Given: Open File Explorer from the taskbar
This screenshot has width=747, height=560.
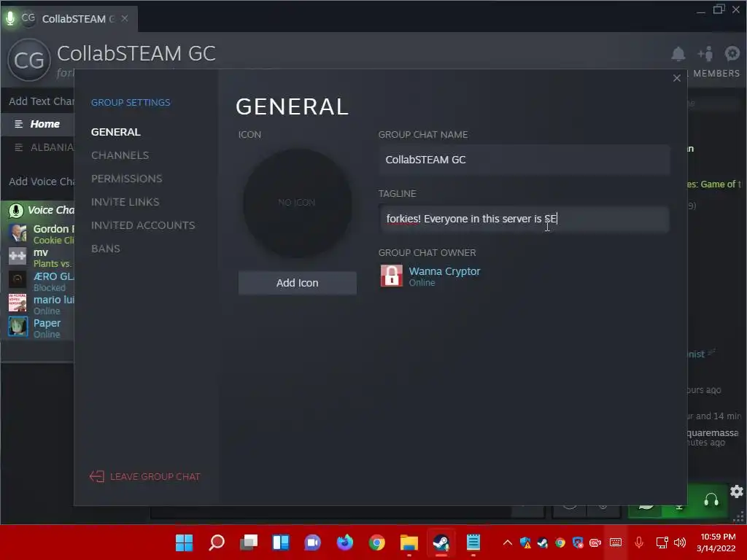Looking at the screenshot, I should pos(409,542).
